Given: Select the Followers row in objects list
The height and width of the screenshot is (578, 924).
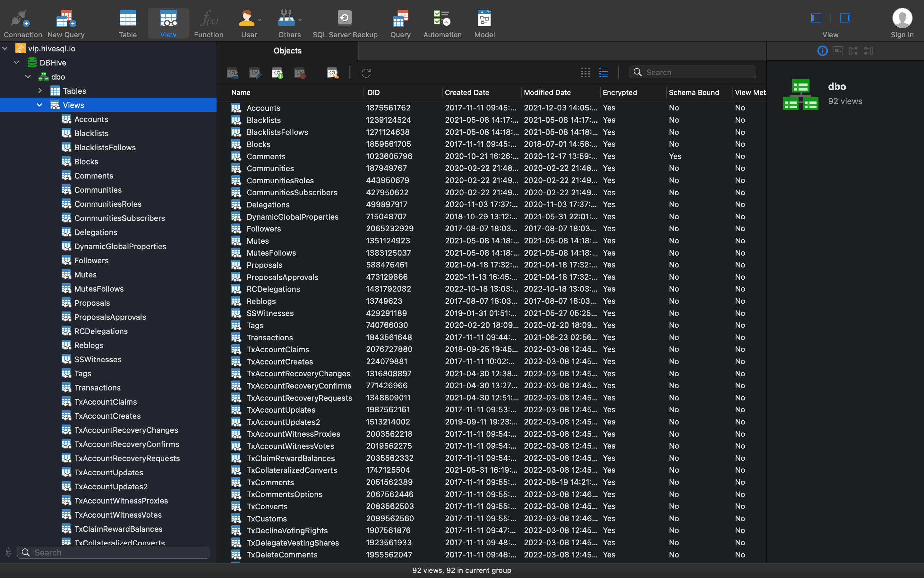Looking at the screenshot, I should tap(492, 229).
